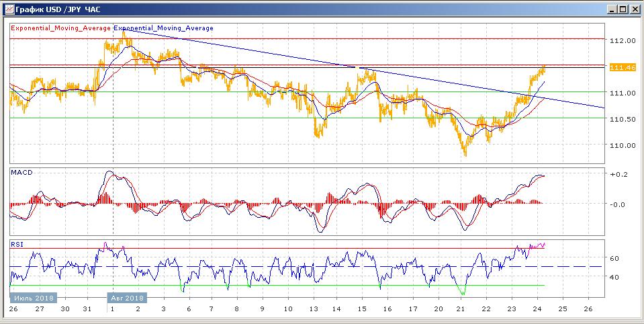Viewport: 644px width, 324px height.
Task: Click date label 20 on time axis
Action: tap(439, 309)
